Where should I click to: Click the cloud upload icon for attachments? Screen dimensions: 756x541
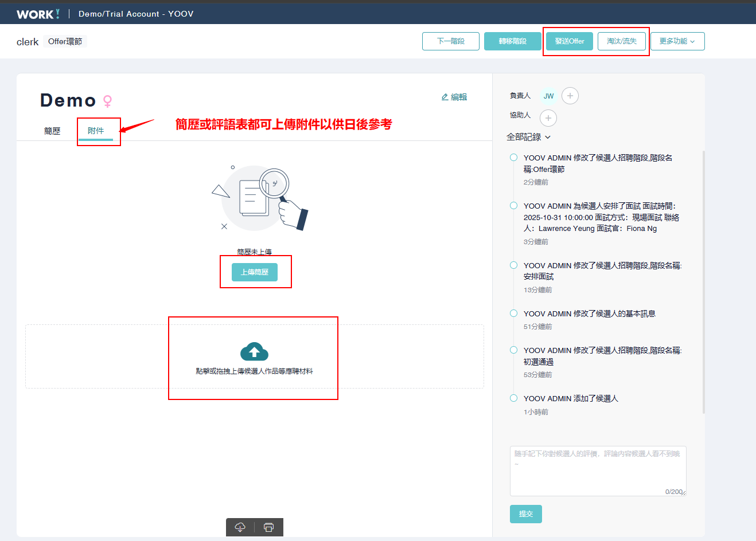254,351
